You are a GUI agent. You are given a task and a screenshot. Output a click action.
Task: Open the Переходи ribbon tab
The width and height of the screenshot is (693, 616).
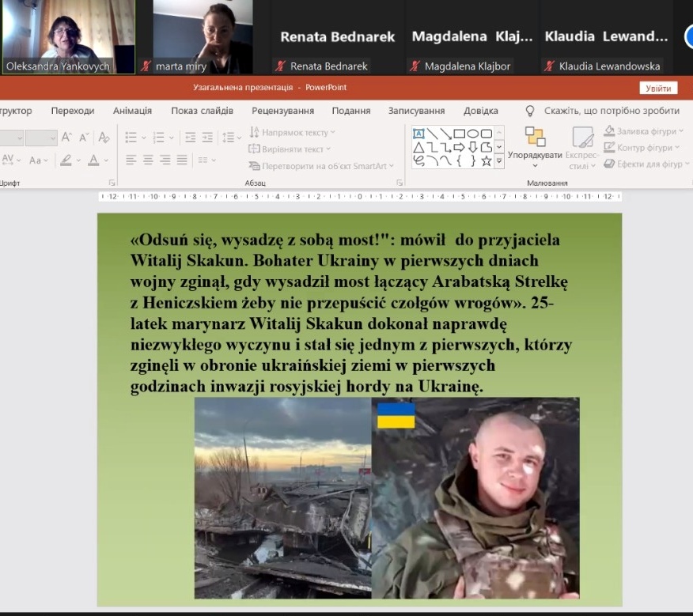(x=73, y=111)
